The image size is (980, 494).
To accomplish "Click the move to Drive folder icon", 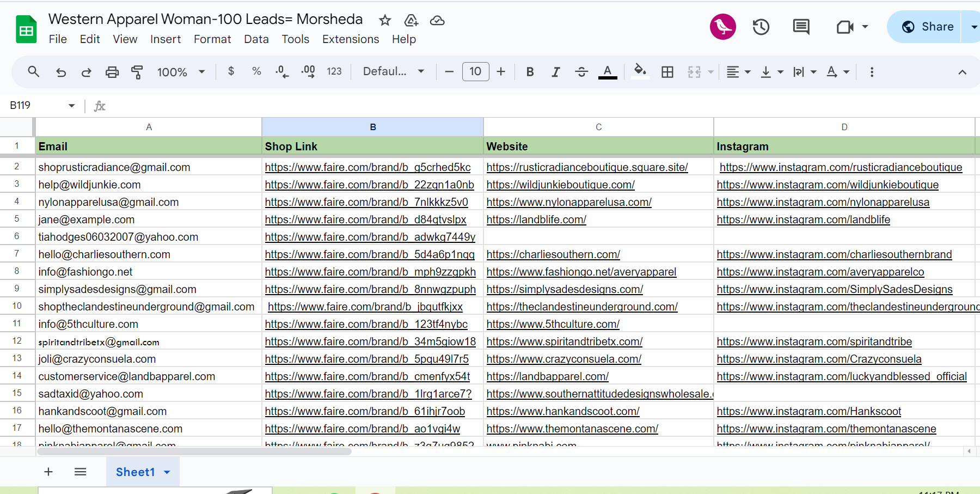I will pyautogui.click(x=411, y=21).
